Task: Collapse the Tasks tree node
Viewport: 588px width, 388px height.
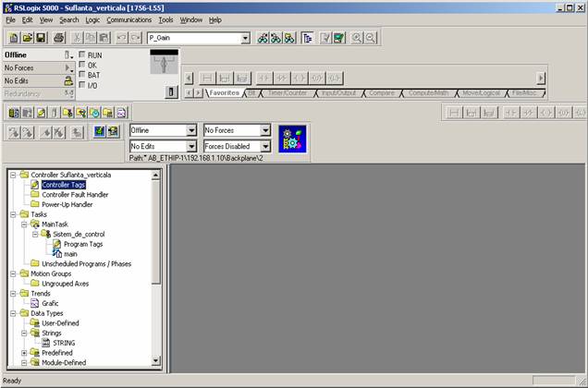Action: click(13, 214)
